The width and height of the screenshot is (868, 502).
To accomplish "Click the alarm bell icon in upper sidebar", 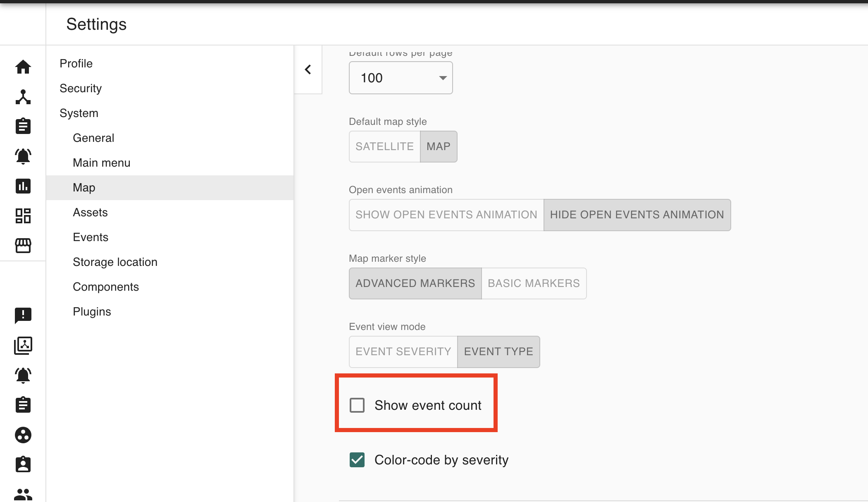I will (23, 156).
